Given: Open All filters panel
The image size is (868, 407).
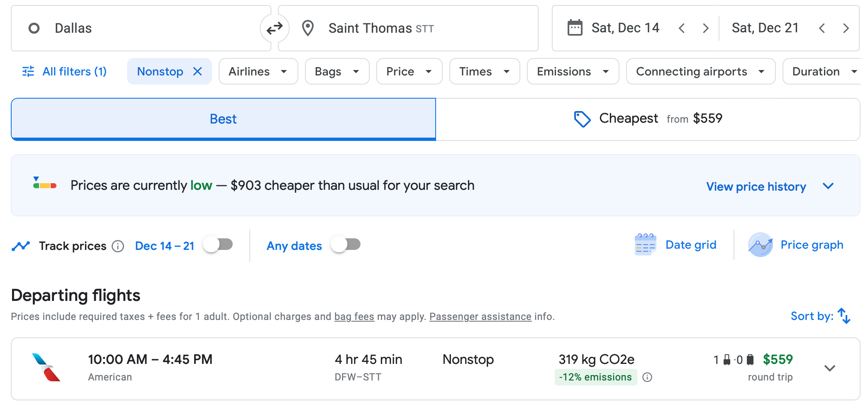Looking at the screenshot, I should (x=64, y=72).
